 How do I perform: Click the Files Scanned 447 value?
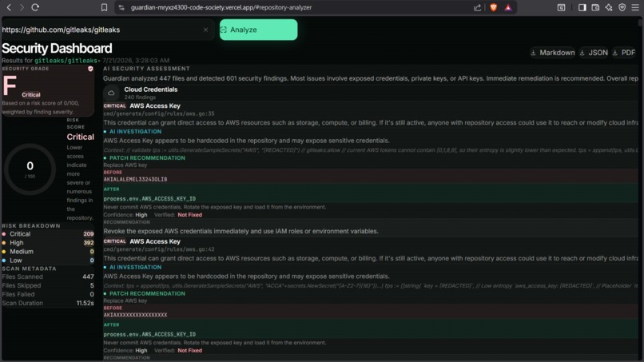pyautogui.click(x=88, y=276)
